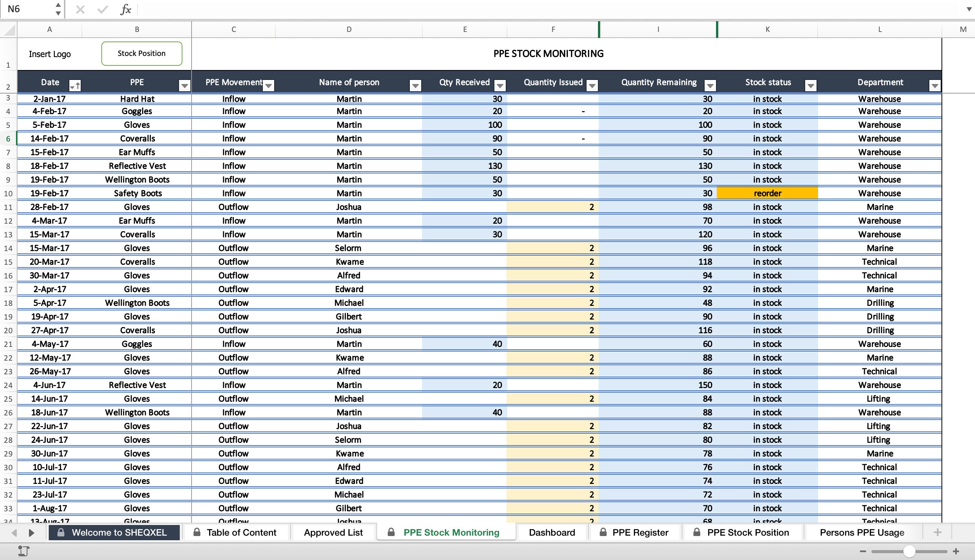Viewport: 975px width, 560px height.
Task: Click the tab scroll right arrow
Action: [x=32, y=533]
